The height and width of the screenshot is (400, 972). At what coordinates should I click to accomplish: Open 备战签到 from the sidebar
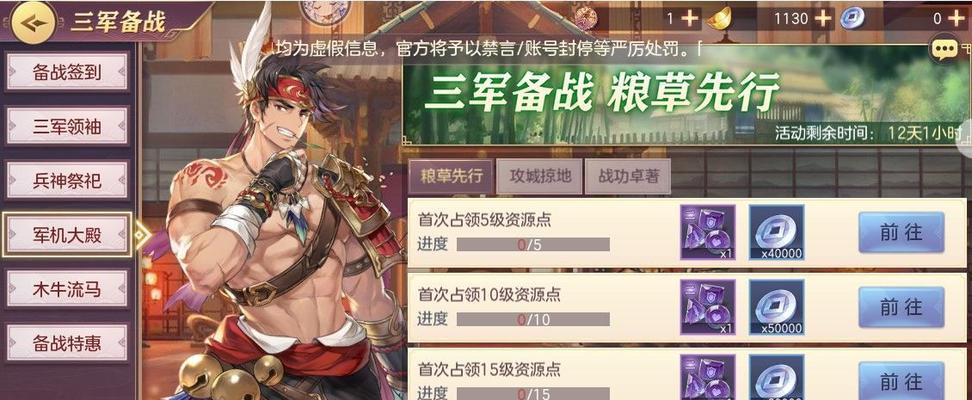point(67,72)
